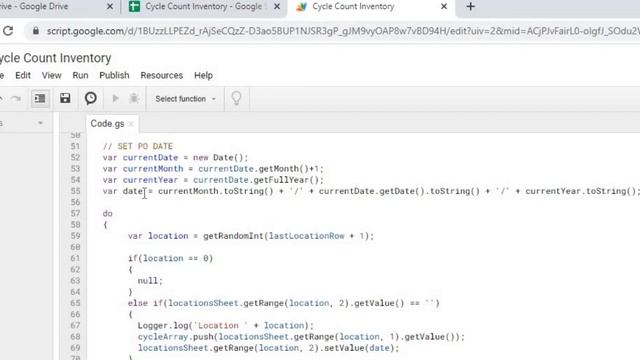Click the 'do' keyword on line 57
Image resolution: width=640 pixels, height=360 pixels.
[107, 213]
